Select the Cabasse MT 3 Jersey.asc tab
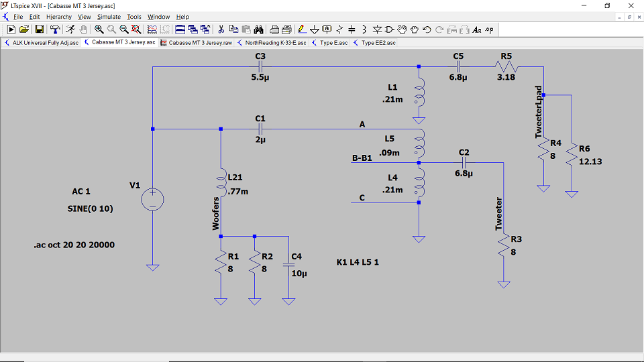644x362 pixels. (119, 42)
